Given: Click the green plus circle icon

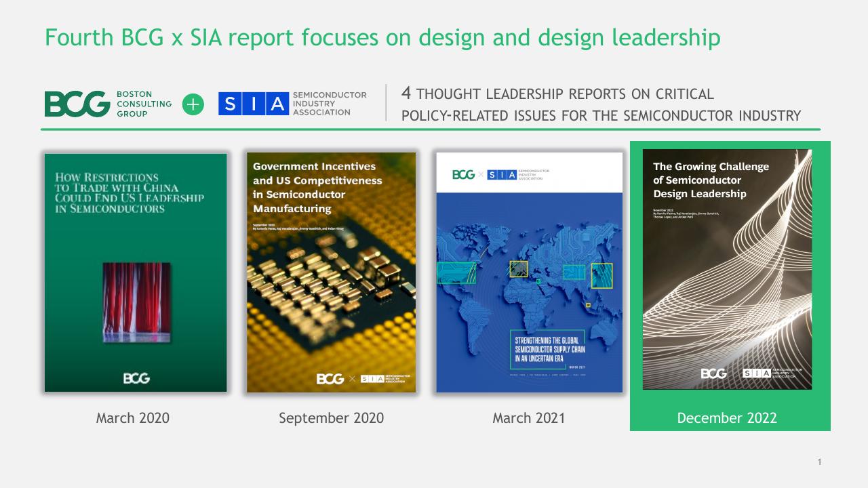Looking at the screenshot, I should click(193, 104).
